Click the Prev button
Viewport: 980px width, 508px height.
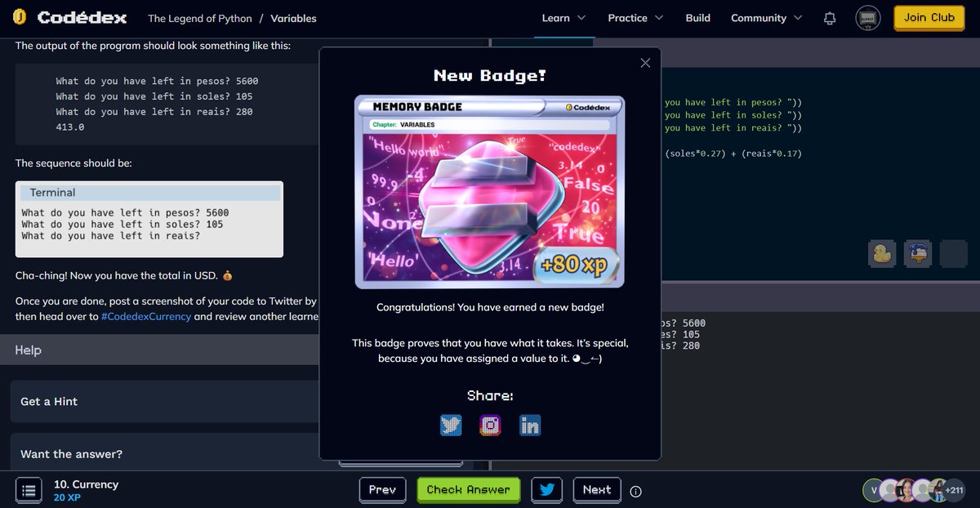[x=382, y=490]
